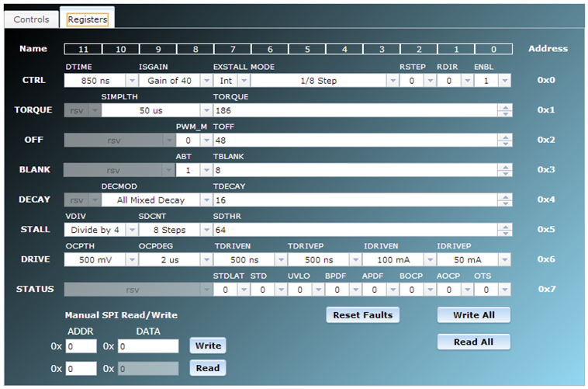Open the OCPTH dropdown showing 500 mV
Image resolution: width=588 pixels, height=389 pixels.
tap(101, 259)
